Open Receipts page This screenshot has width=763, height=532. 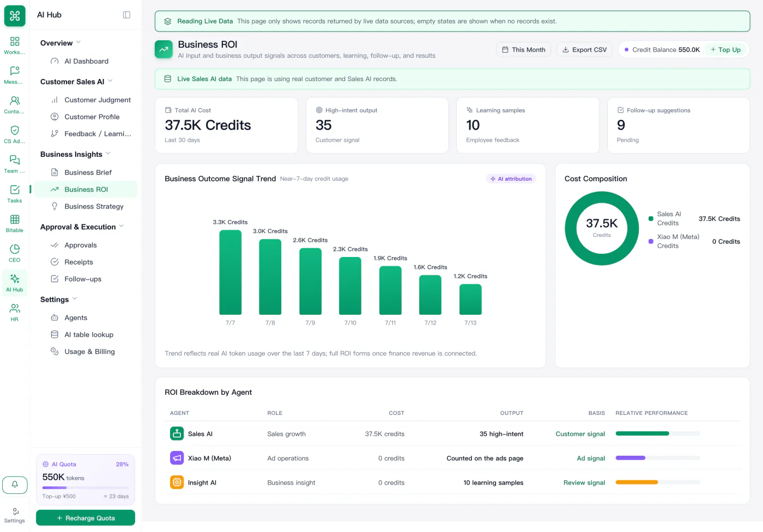click(86, 262)
